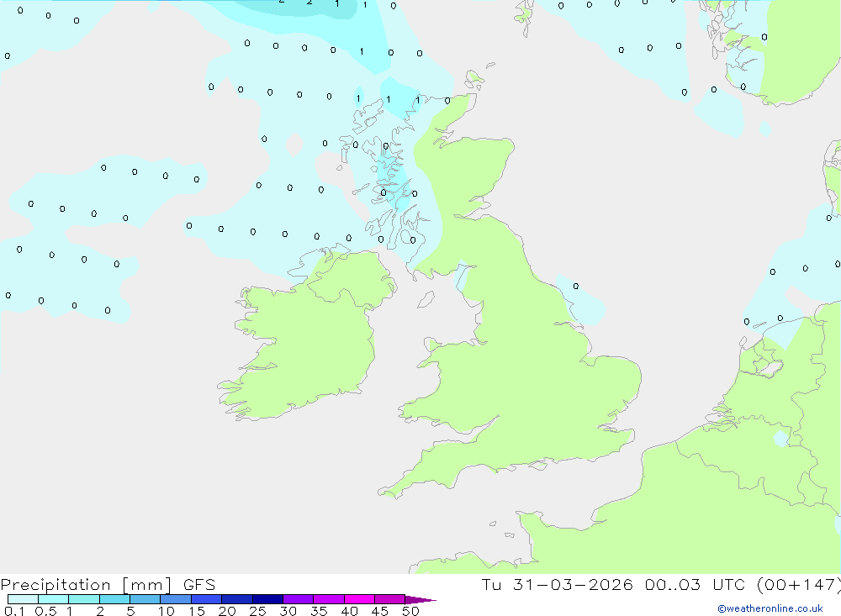Image resolution: width=841 pixels, height=616 pixels.
Task: Click the 'Precipitation [mm] GFS' title text
Action: (x=108, y=585)
